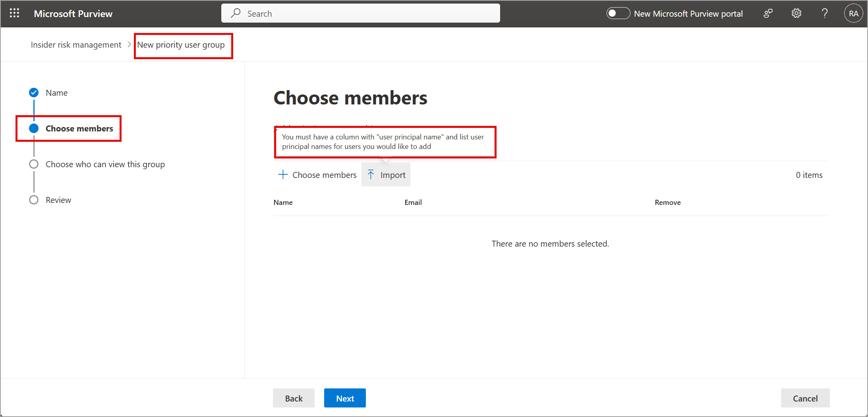This screenshot has width=868, height=417.
Task: Open the settings gear icon
Action: 796,14
